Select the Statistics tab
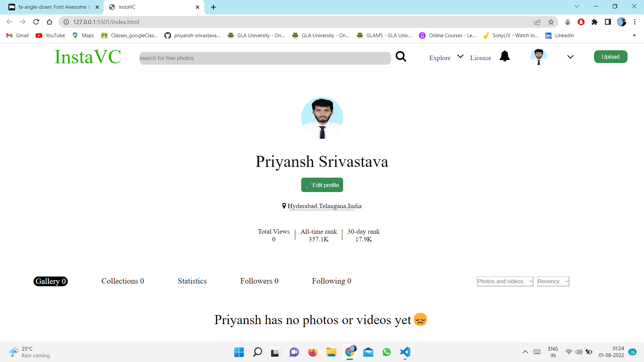The height and width of the screenshot is (362, 644). 192,281
